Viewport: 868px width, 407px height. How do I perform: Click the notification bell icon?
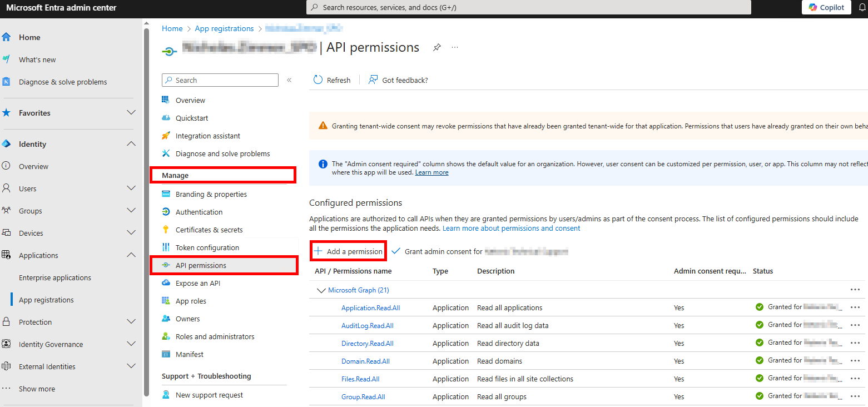[862, 7]
